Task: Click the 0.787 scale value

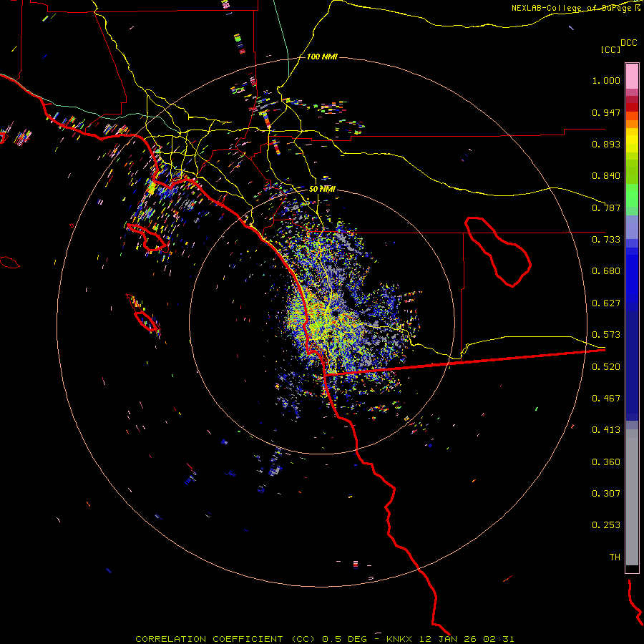Action: (x=606, y=208)
